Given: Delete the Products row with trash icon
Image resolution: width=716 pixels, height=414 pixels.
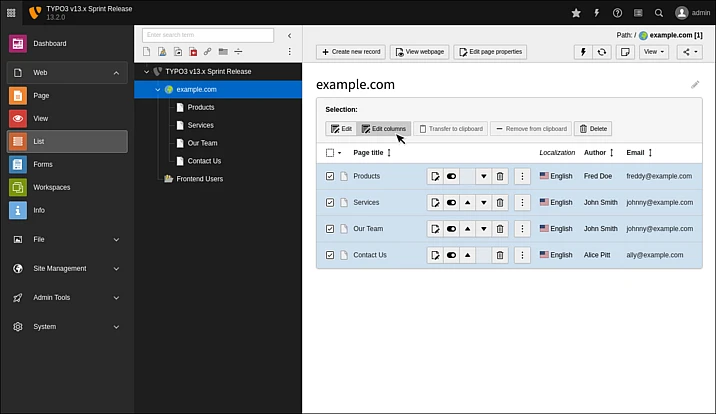Looking at the screenshot, I should (x=500, y=176).
